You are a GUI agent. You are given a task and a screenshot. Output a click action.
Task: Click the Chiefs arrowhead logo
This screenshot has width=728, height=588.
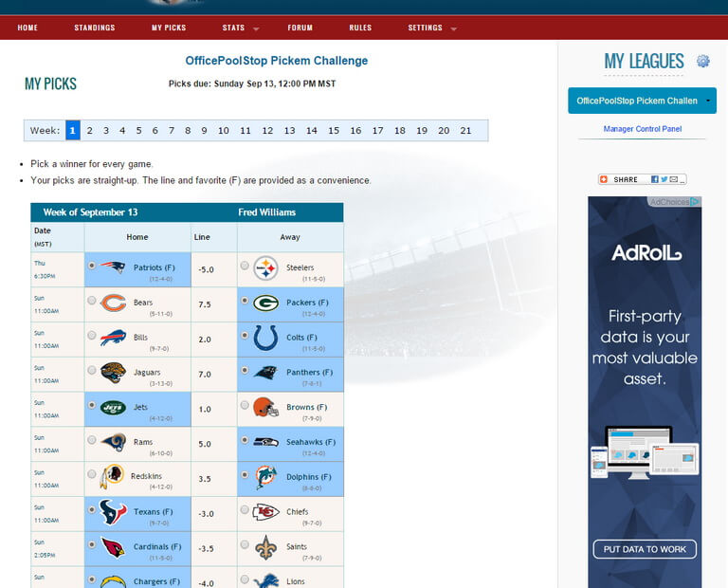(x=265, y=512)
